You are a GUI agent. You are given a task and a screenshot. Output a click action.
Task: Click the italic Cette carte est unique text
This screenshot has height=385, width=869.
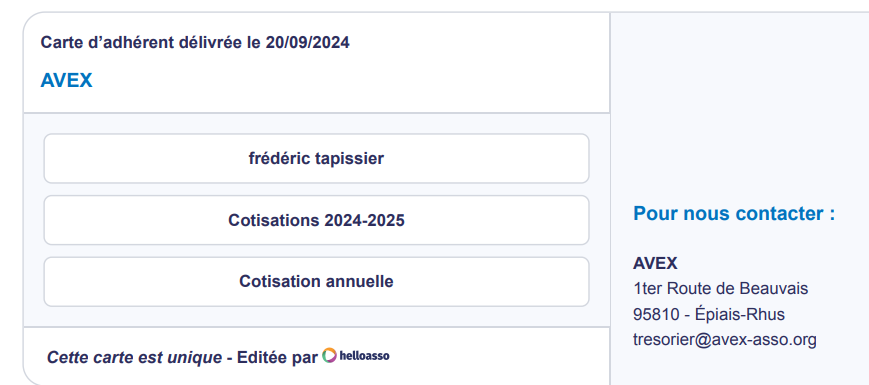point(134,358)
